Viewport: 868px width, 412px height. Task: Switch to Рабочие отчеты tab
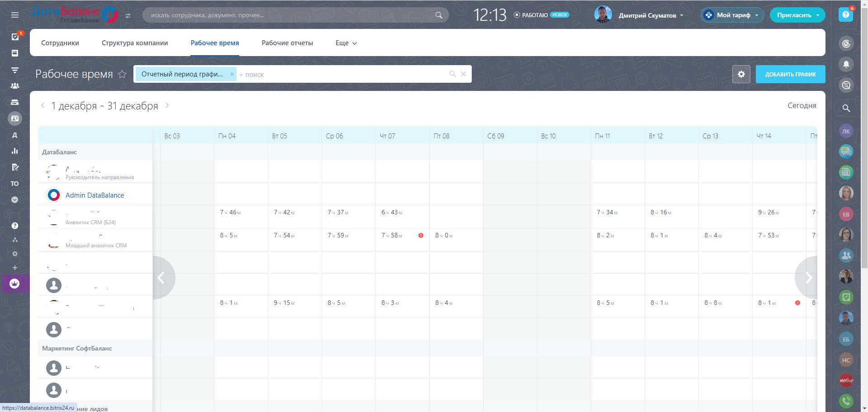287,43
